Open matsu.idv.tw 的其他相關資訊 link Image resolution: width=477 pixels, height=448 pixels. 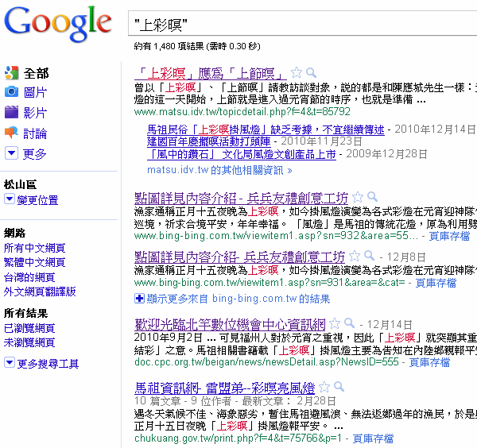tap(219, 170)
